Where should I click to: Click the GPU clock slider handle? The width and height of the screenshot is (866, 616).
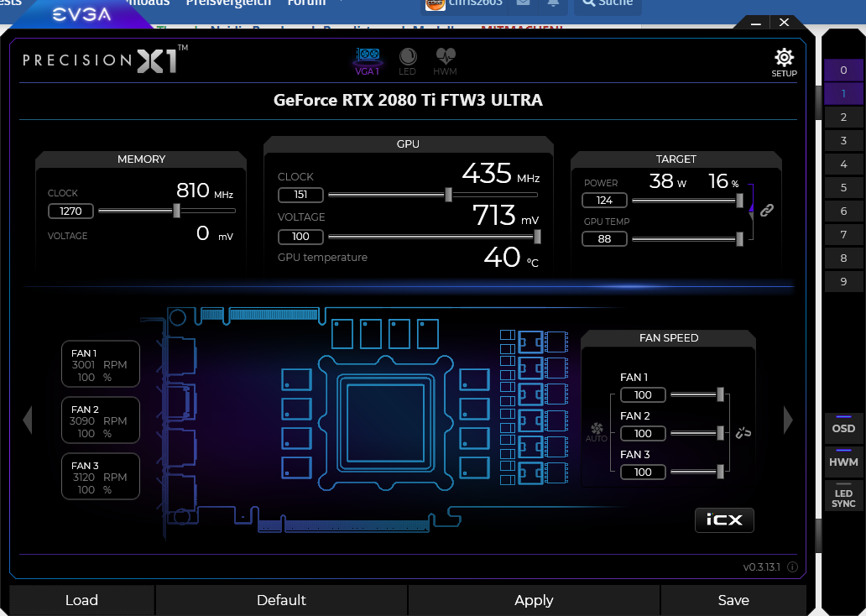[448, 195]
